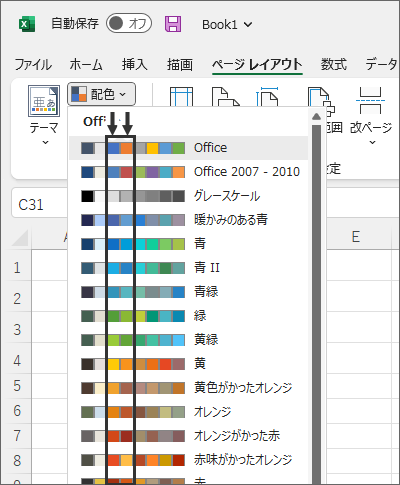Open the ファイル tab
The image size is (400, 485).
[33, 64]
